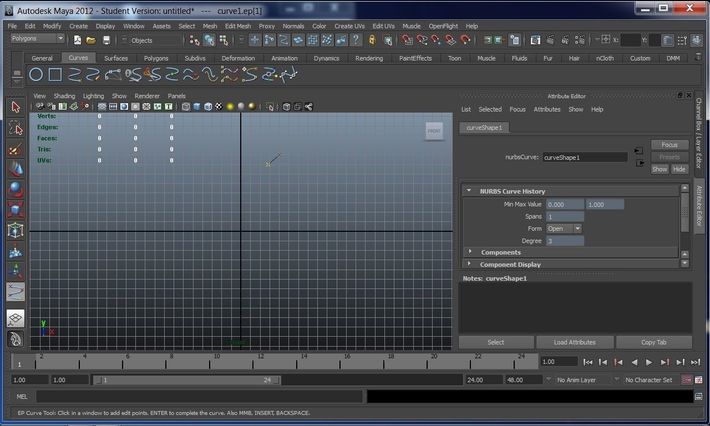
Task: Toggle Auto Keyframe button
Action: 686,380
